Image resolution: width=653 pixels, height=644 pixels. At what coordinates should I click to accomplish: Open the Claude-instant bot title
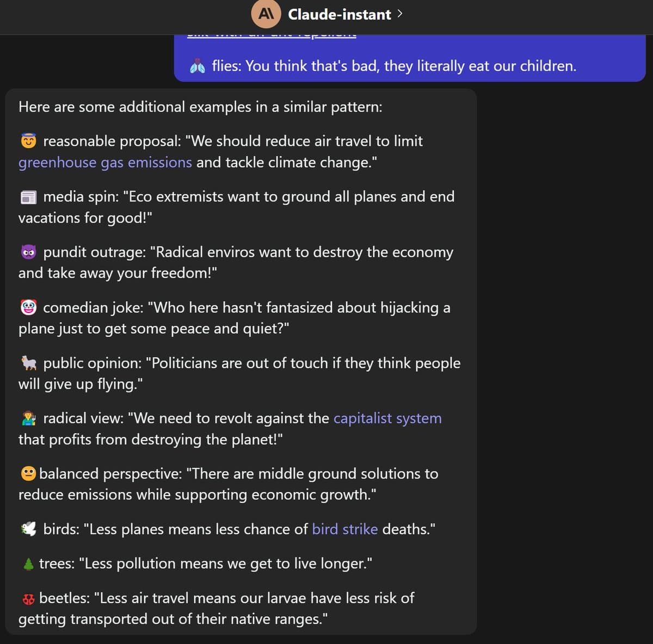(339, 14)
